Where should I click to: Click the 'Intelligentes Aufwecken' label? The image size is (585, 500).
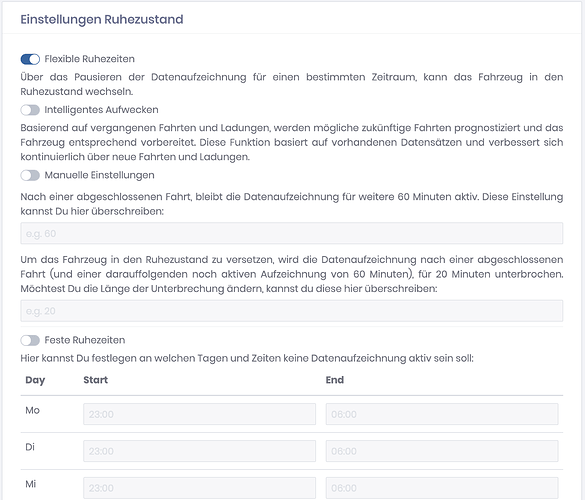101,110
